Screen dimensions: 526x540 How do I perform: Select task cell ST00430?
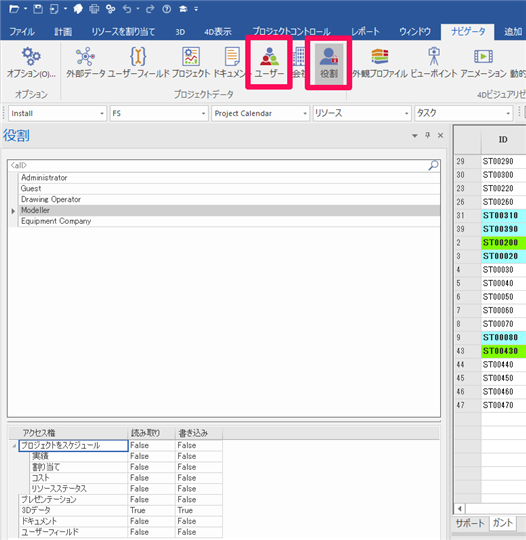click(x=503, y=351)
